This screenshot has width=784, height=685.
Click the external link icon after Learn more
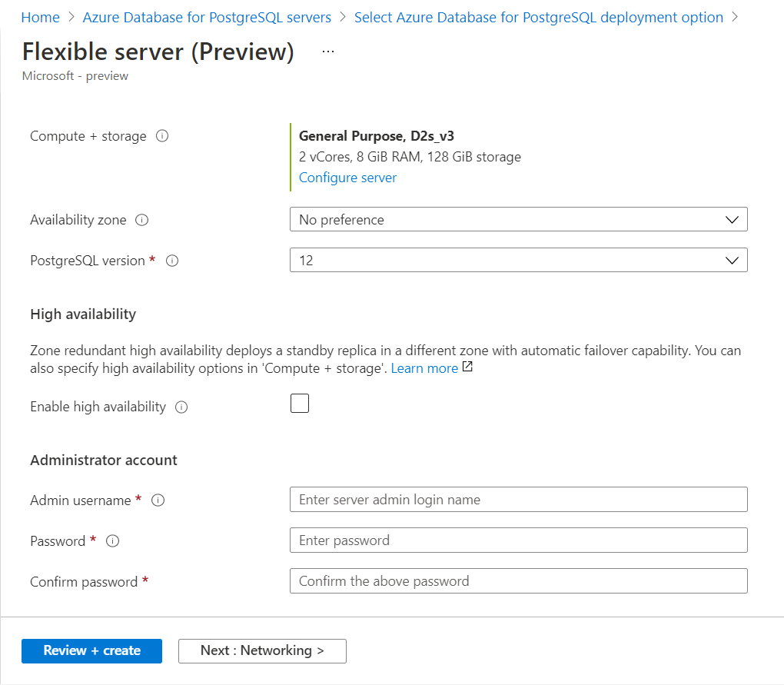(467, 368)
